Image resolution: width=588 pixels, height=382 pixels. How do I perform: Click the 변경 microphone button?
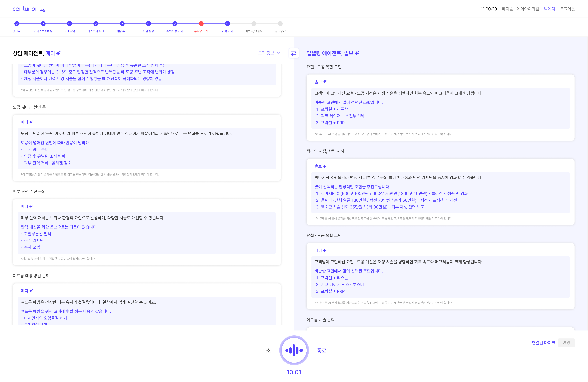click(x=566, y=343)
